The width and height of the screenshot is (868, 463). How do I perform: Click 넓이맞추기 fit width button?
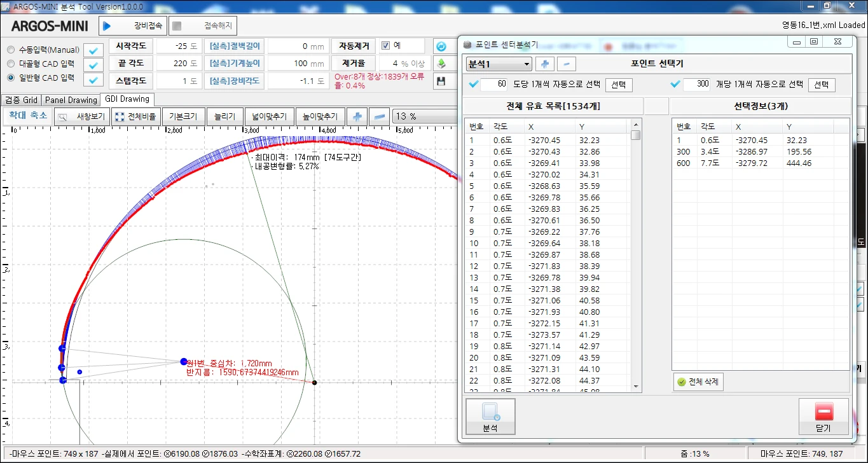point(270,116)
